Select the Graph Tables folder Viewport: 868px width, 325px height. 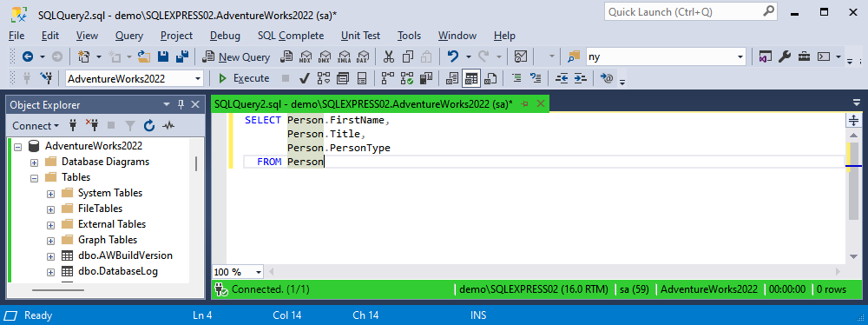108,240
